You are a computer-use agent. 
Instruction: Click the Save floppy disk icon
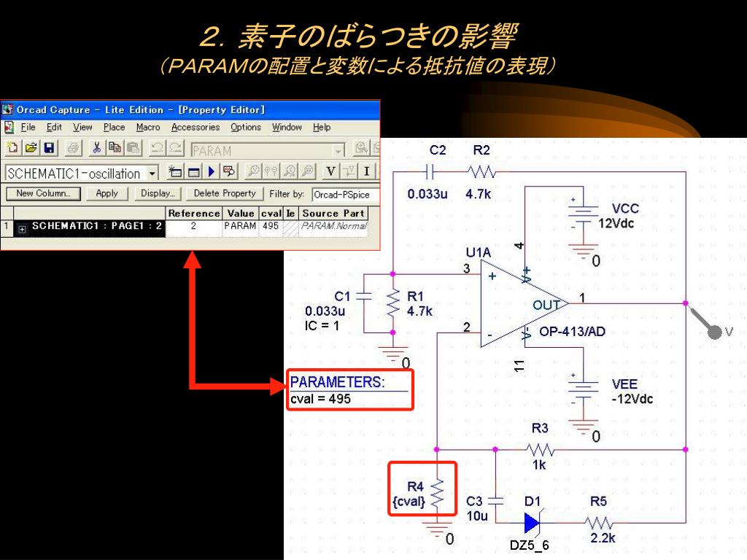click(49, 148)
